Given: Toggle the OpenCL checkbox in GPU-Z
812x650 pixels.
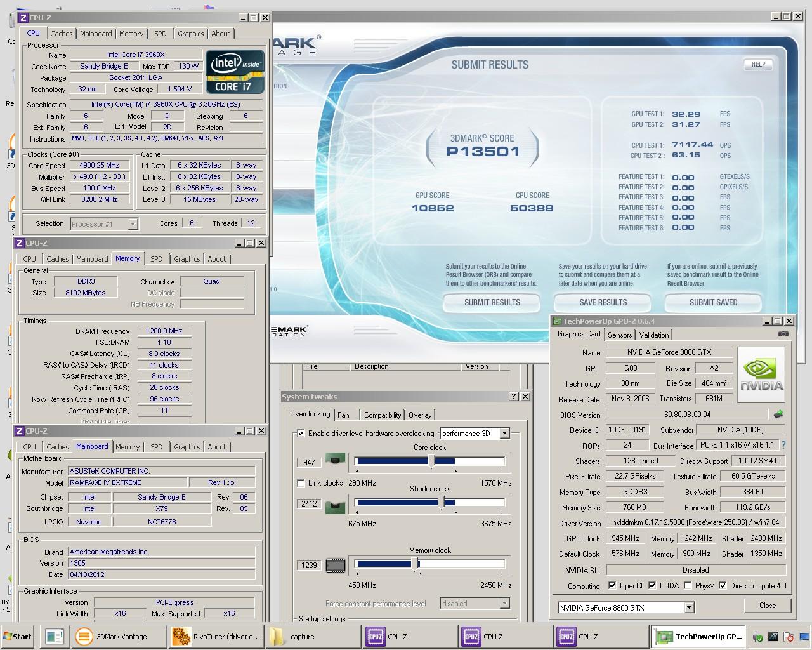Looking at the screenshot, I should coord(612,586).
